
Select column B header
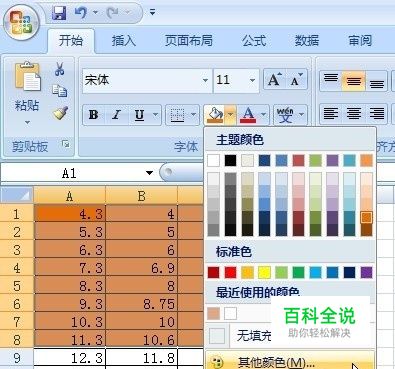click(142, 196)
